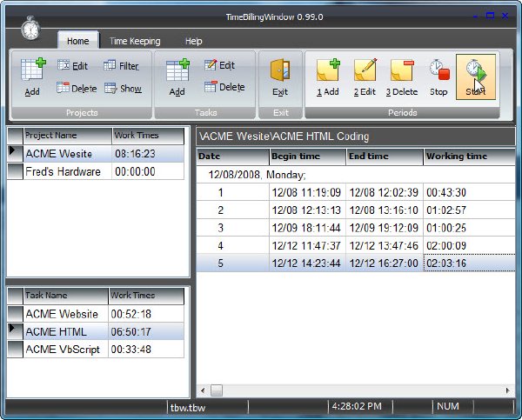Select the ACME Website task
The image size is (522, 420).
pyautogui.click(x=96, y=314)
